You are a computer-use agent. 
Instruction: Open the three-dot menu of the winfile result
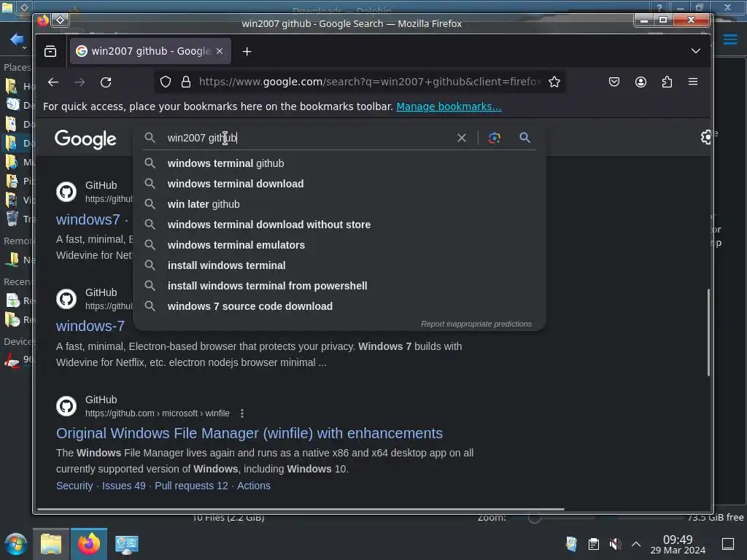click(242, 413)
